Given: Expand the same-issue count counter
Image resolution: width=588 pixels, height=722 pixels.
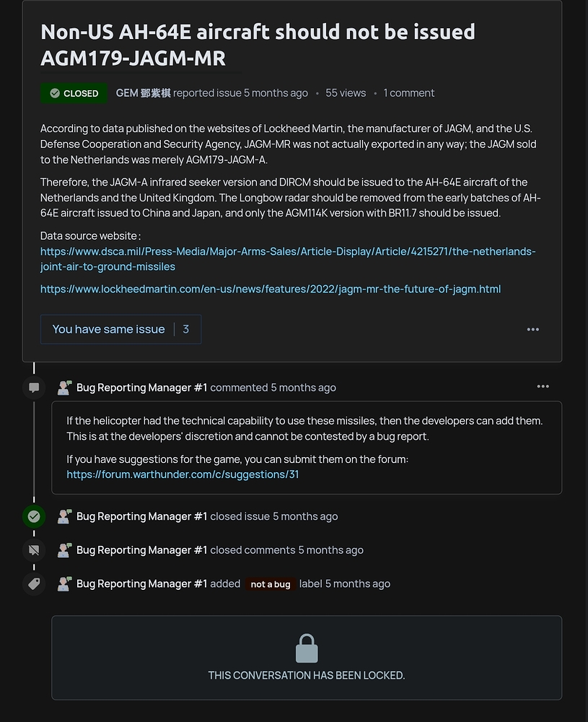Looking at the screenshot, I should [x=186, y=329].
